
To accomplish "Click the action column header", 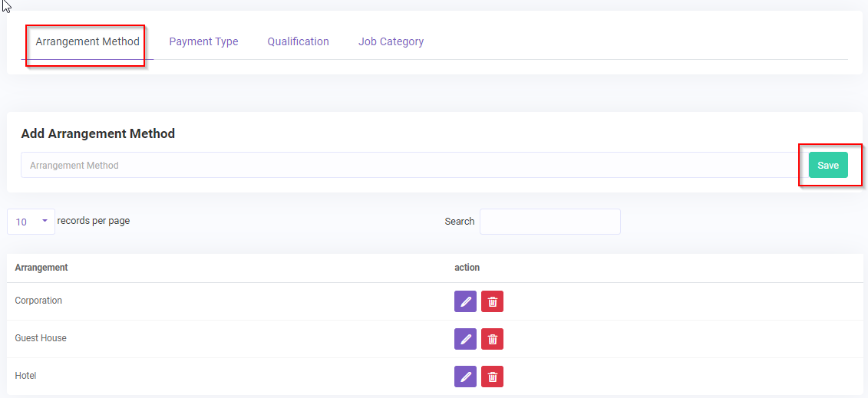I will 467,268.
